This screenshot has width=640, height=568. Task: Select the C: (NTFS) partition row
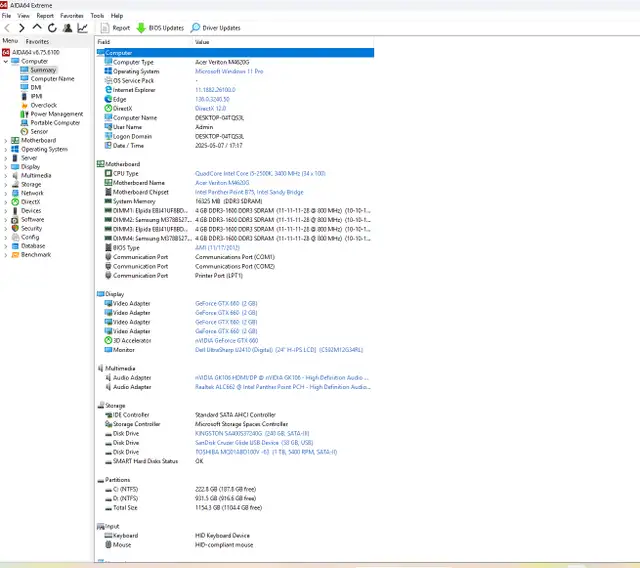[235, 489]
